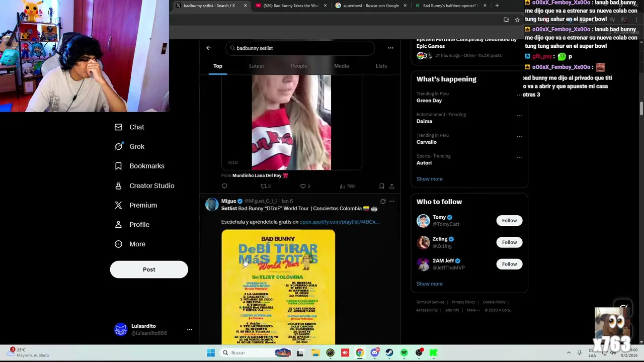This screenshot has width=644, height=362.
Task: View analytics showing 790 views
Action: coord(347,186)
